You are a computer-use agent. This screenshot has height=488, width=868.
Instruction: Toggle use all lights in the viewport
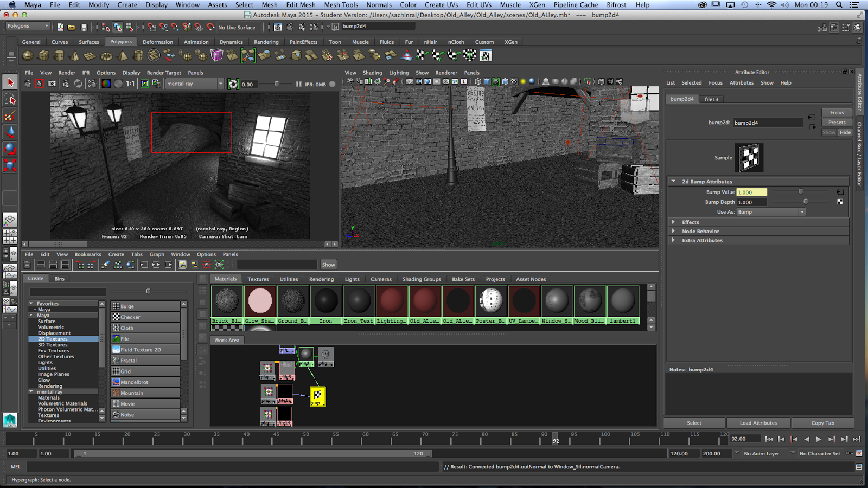[523, 81]
